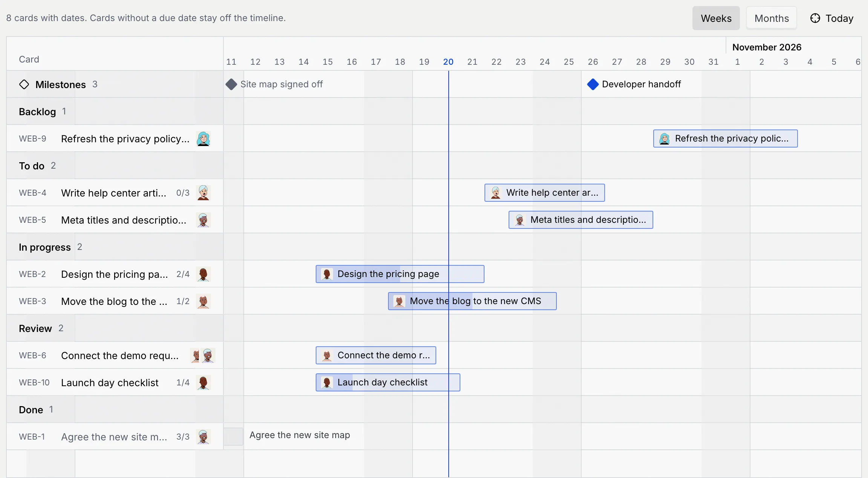Click the Milestones diamond icon
Screen dimensions: 868x478
(x=24, y=84)
